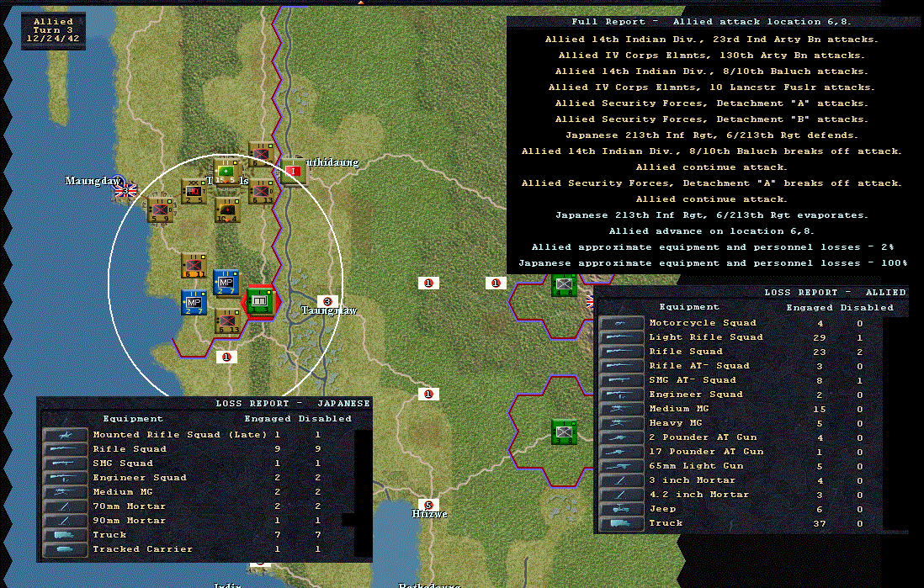The height and width of the screenshot is (588, 924).
Task: Click the 90mm Mortar equipment icon
Action: click(x=66, y=521)
